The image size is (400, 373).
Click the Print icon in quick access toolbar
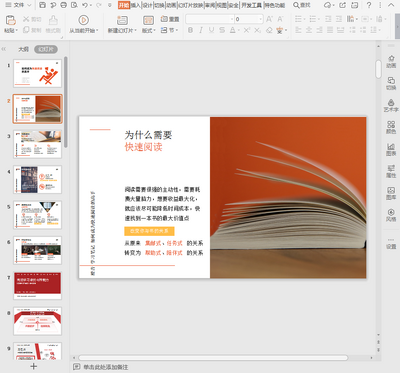[x=63, y=5]
